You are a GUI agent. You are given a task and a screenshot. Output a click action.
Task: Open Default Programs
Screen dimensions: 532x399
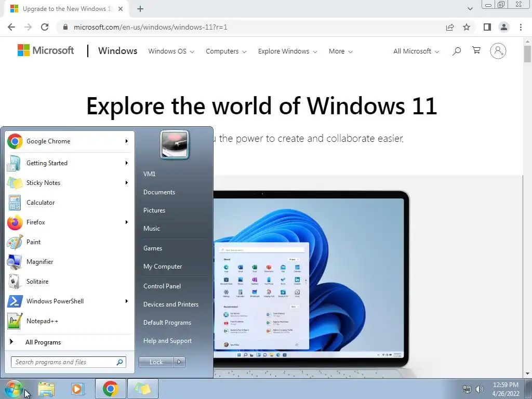tap(167, 323)
